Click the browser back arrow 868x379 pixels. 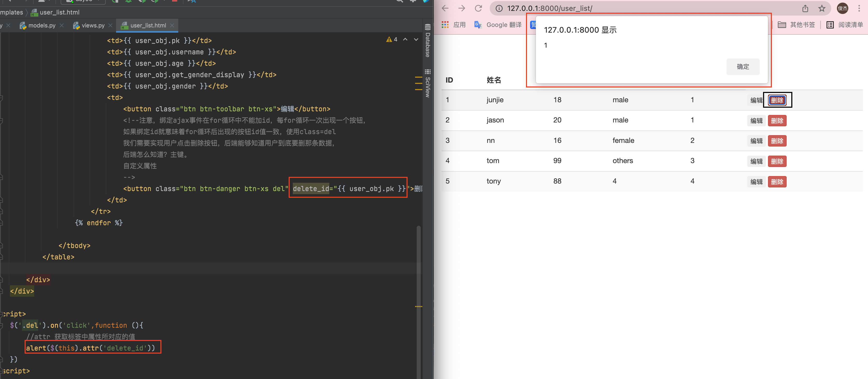445,8
